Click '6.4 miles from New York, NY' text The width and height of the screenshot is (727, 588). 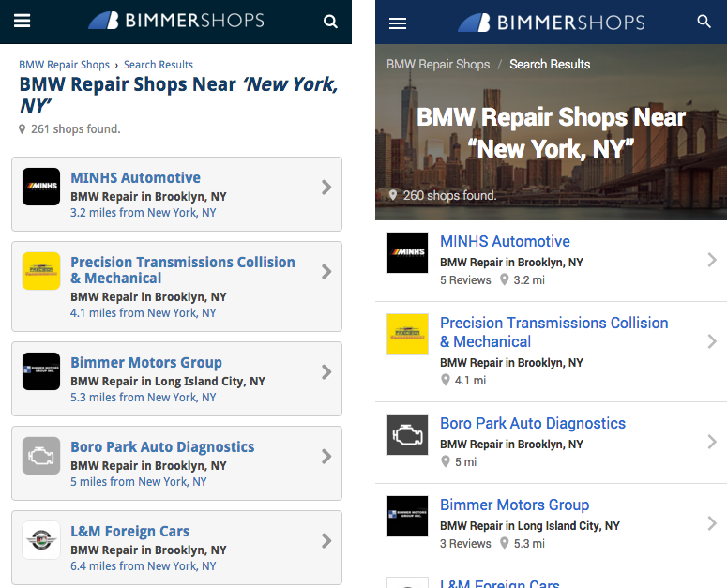pyautogui.click(x=144, y=565)
